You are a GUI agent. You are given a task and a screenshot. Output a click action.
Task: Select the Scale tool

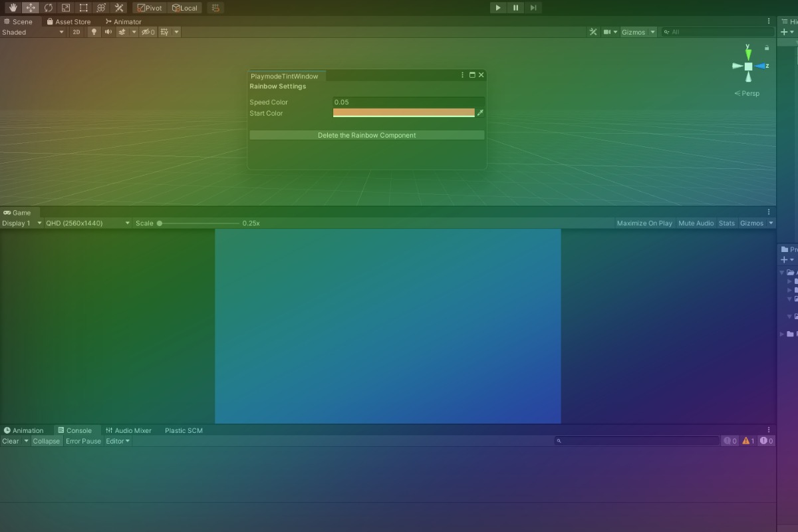click(66, 8)
